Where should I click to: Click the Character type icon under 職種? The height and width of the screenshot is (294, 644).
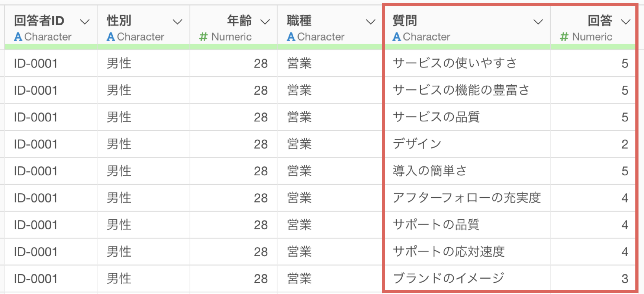[291, 37]
